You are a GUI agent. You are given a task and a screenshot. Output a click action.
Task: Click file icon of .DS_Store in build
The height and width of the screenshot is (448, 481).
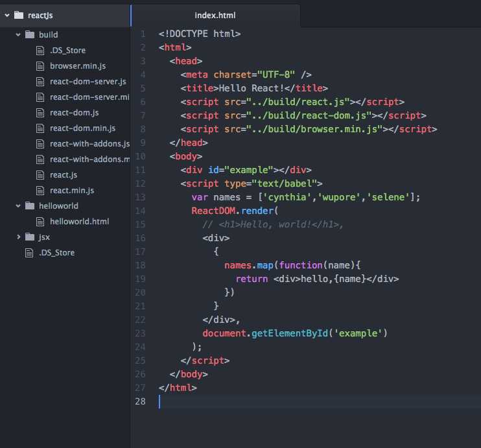click(40, 51)
